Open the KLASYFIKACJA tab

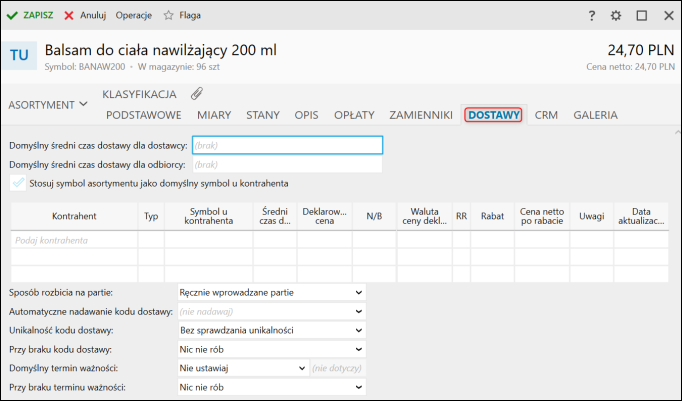(139, 94)
